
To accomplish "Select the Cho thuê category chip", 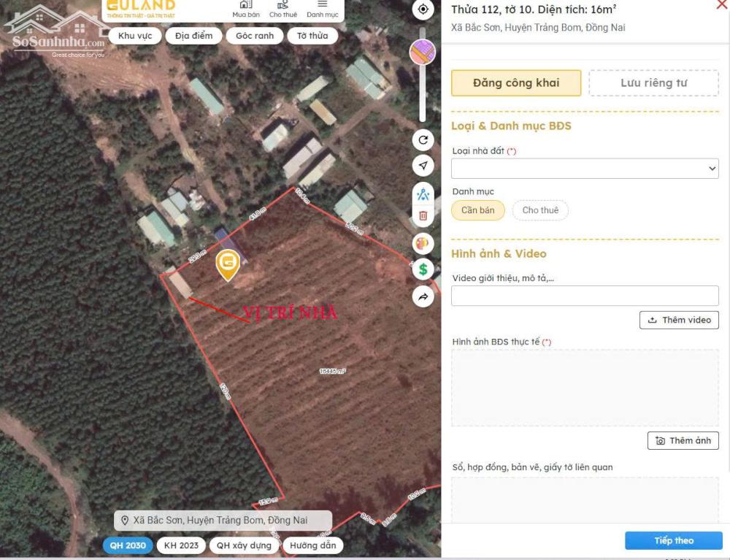I will click(540, 210).
